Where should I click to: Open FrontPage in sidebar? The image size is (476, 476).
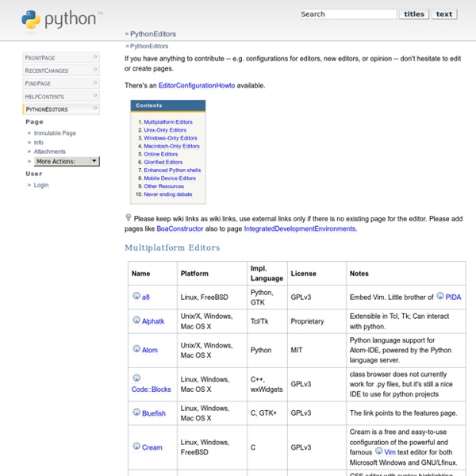pyautogui.click(x=61, y=57)
